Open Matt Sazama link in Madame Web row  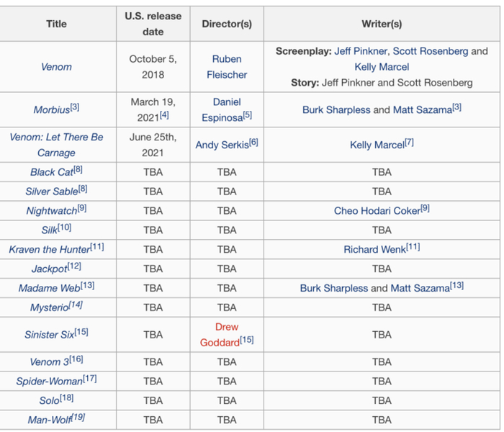(420, 288)
